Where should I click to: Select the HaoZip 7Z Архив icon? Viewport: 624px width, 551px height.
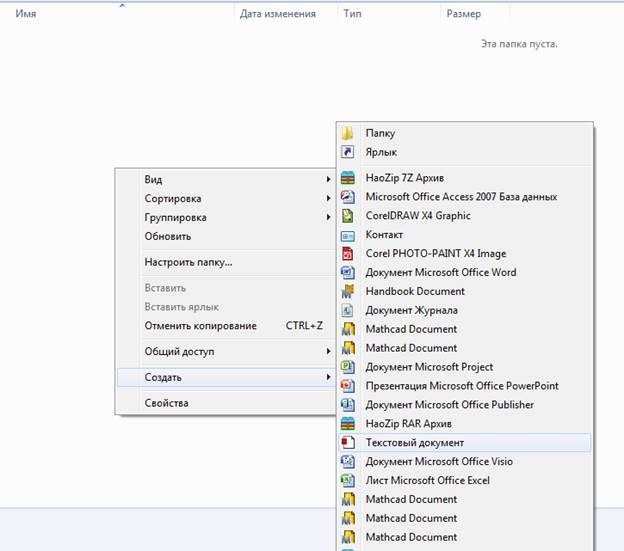348,178
